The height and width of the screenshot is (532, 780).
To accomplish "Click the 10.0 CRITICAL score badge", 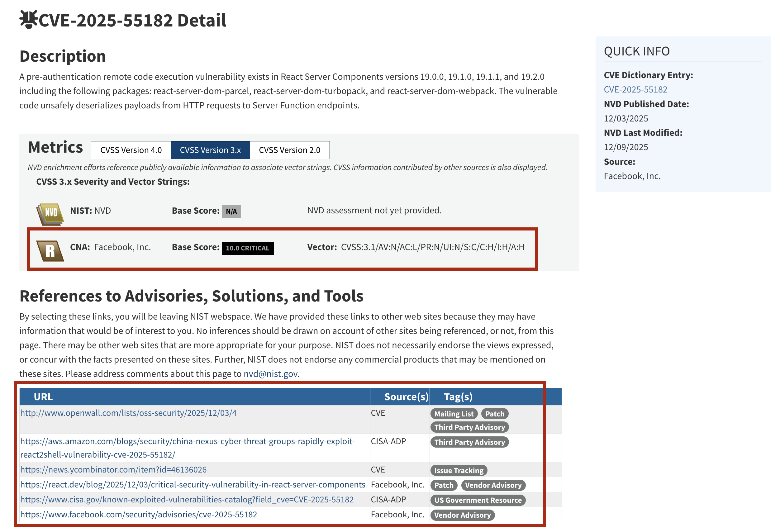I will click(247, 248).
